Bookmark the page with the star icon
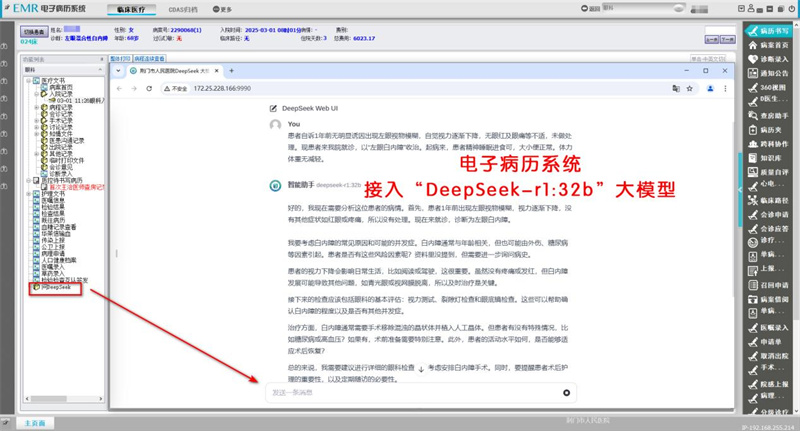The height and width of the screenshot is (431, 800). (690, 88)
